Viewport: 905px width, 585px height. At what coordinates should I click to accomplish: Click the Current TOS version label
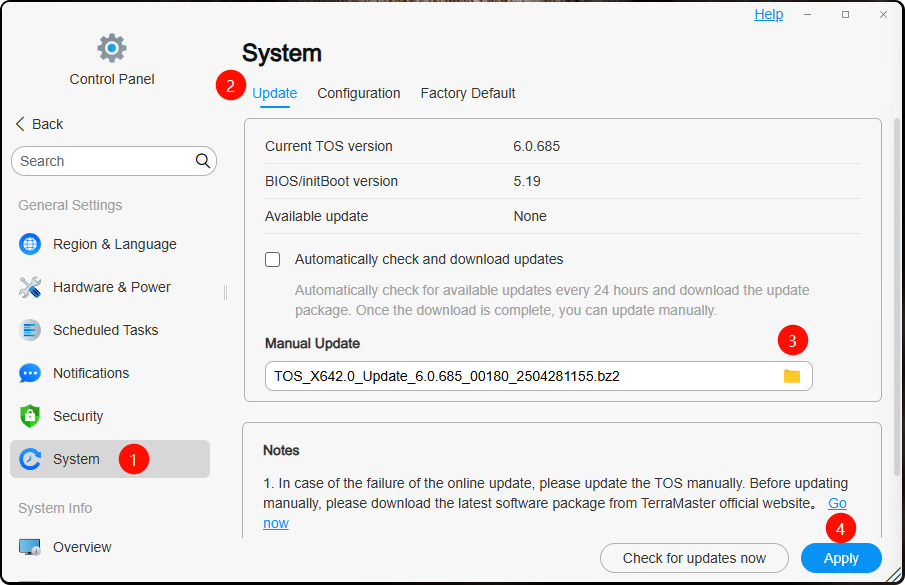coord(329,147)
